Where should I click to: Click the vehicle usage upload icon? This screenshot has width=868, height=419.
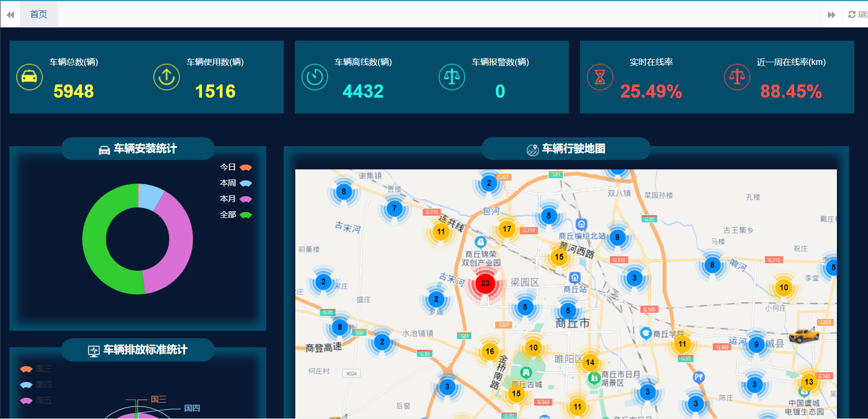coord(167,77)
